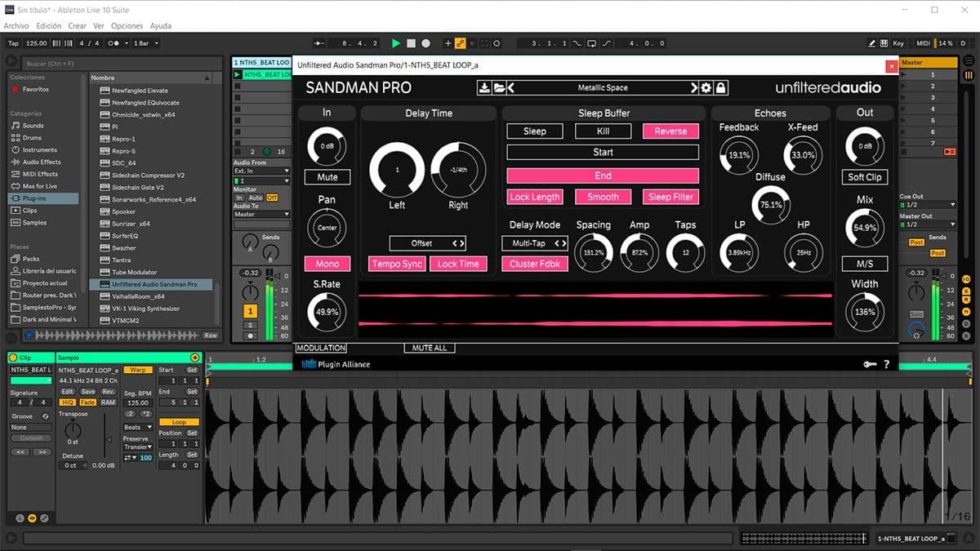Open the Ver menu
This screenshot has width=980, height=551.
[x=99, y=26]
